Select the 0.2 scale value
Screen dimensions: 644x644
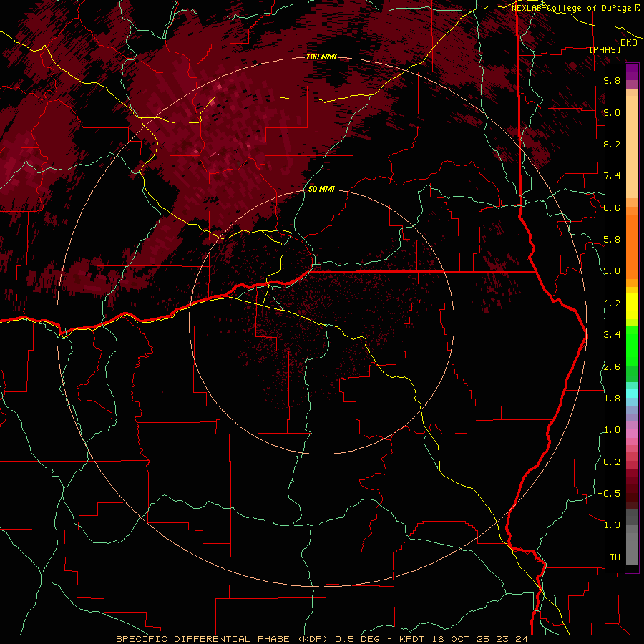click(612, 462)
